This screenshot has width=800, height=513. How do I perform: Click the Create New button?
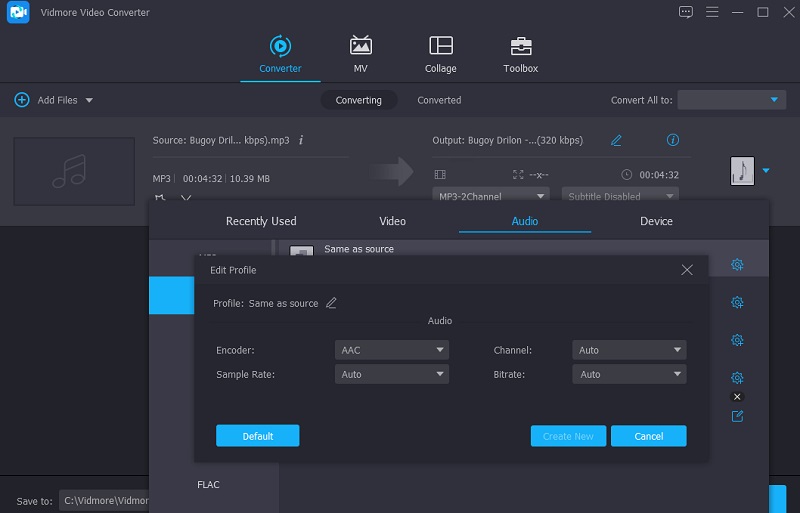[x=568, y=436]
